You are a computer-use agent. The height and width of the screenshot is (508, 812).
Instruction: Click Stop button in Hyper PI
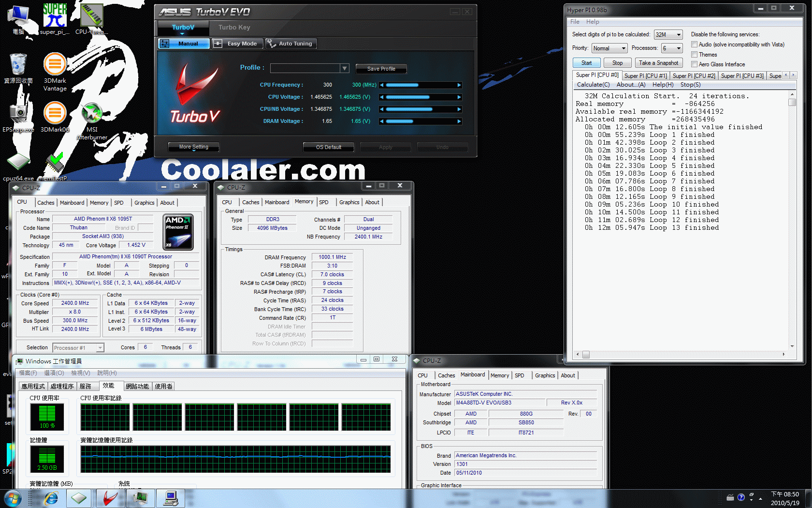pyautogui.click(x=617, y=63)
